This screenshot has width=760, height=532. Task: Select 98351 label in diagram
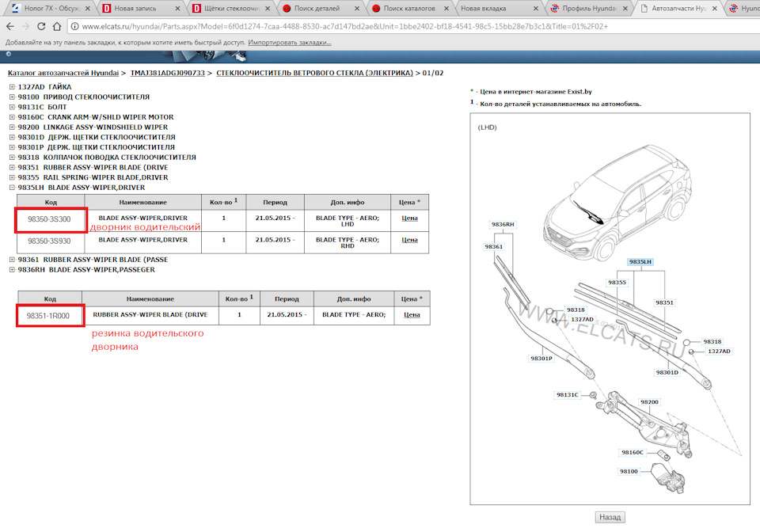(x=664, y=302)
